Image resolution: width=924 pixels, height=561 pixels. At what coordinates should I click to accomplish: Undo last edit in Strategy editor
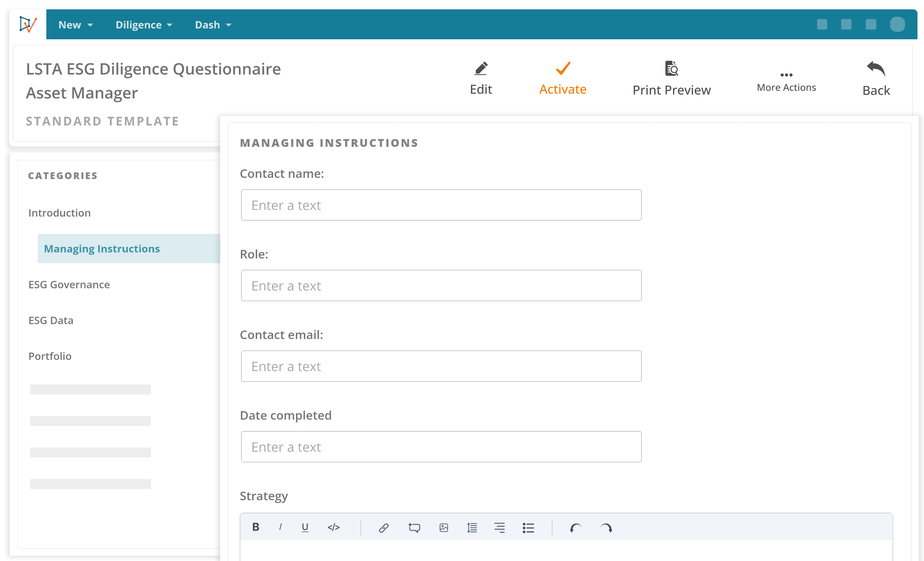(576, 528)
